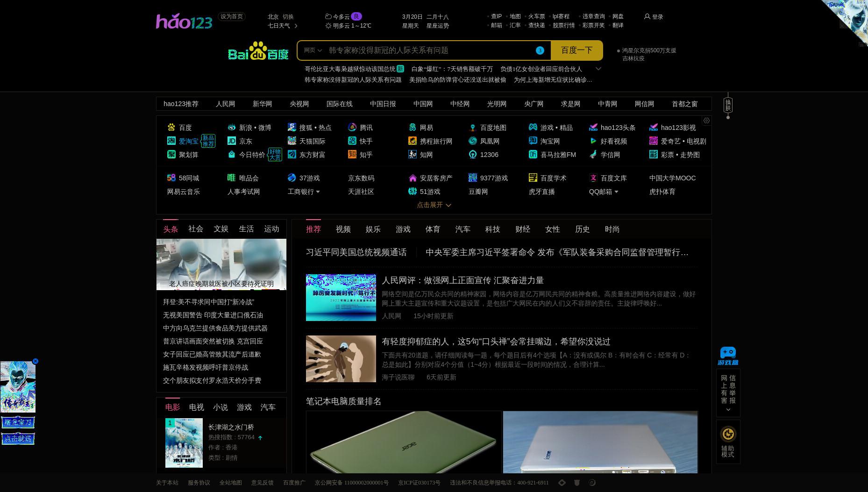Open the 网易 icon link
This screenshot has height=492, width=868.
(413, 127)
